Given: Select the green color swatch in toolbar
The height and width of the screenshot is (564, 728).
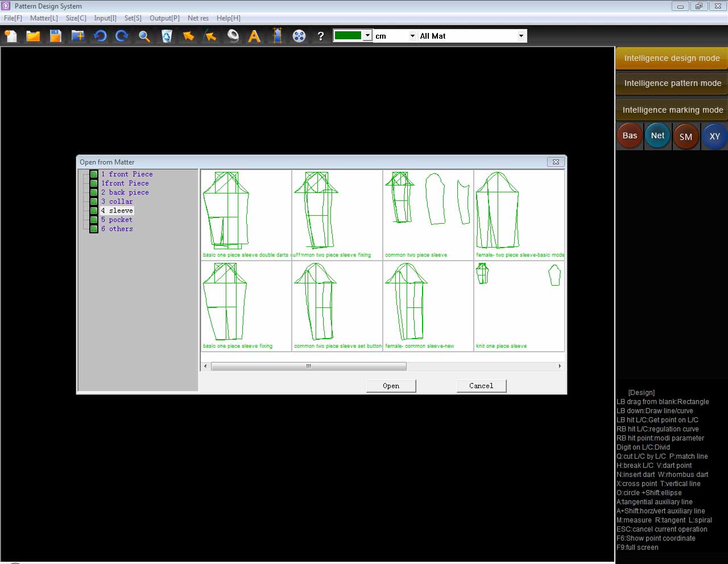Looking at the screenshot, I should [x=348, y=36].
